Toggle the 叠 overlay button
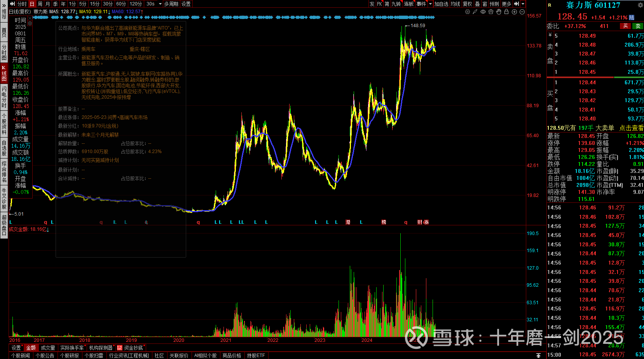This screenshot has height=359, width=644. click(x=478, y=4)
